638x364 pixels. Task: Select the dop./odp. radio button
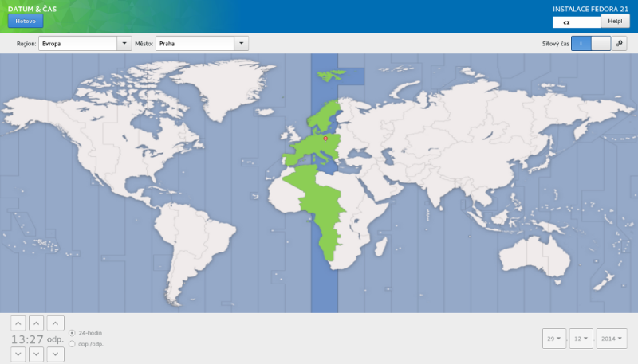pyautogui.click(x=73, y=344)
